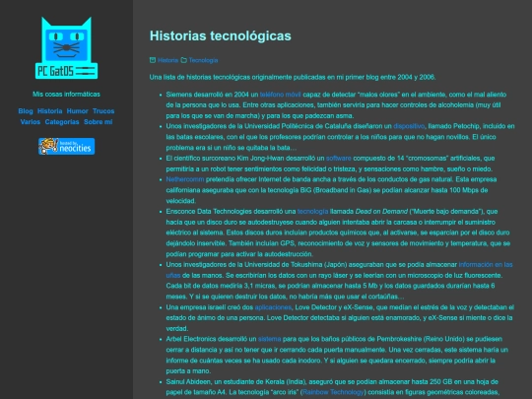This screenshot has height=399, width=532.
Task: Click the folder icon before Tecnología
Action: coord(184,60)
